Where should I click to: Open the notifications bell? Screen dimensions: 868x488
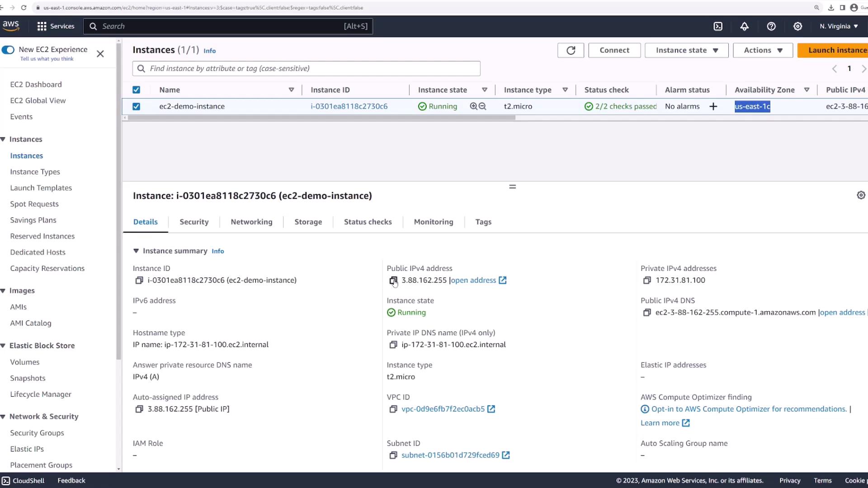pyautogui.click(x=744, y=26)
